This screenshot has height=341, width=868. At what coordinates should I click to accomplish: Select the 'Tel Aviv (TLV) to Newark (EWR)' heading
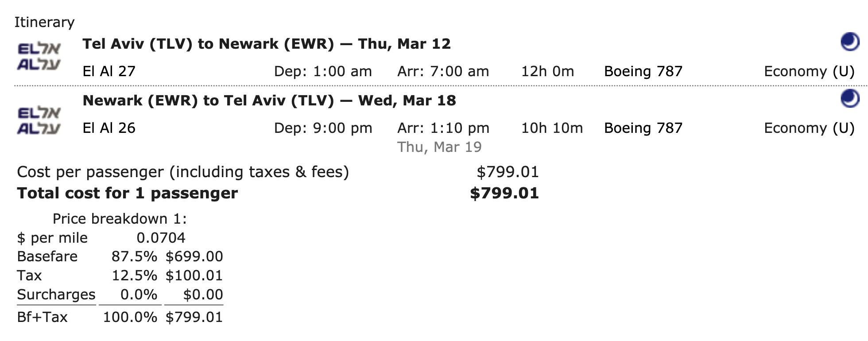tap(208, 44)
